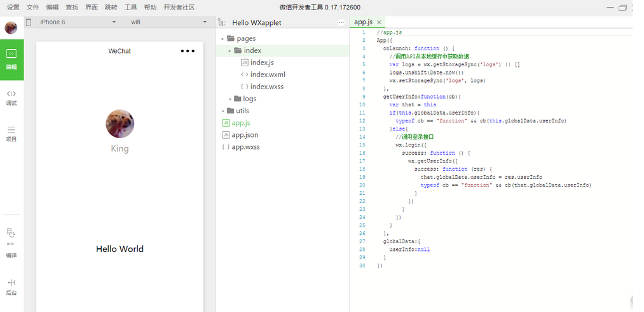Switch to the 编辑 sidebar panel
Viewport: 644px width, 312px height.
pyautogui.click(x=11, y=59)
